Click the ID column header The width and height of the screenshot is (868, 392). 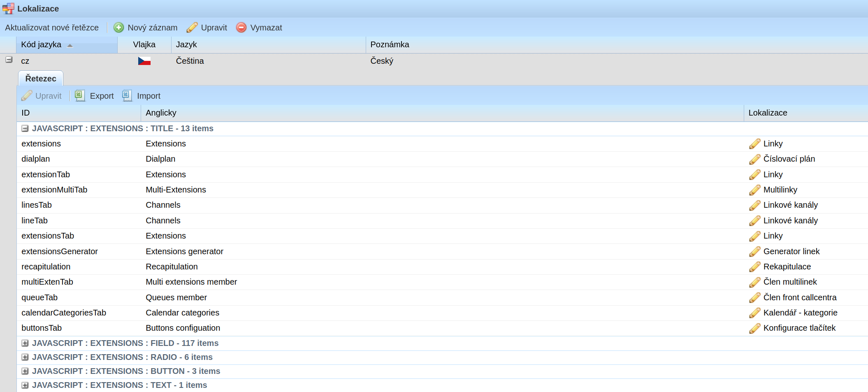pos(79,113)
